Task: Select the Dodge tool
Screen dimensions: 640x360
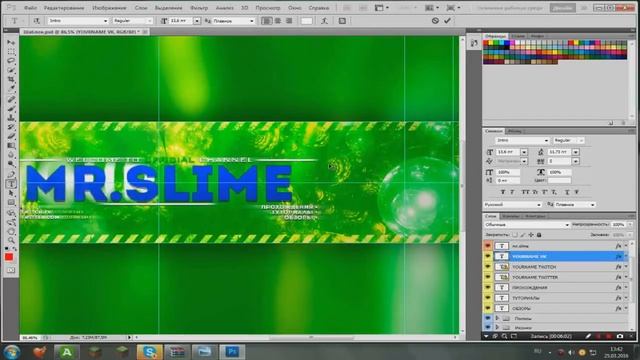Action: 11,165
